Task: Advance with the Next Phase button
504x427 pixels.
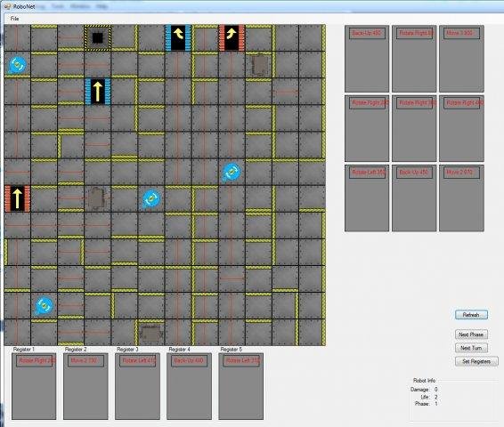Action: pyautogui.click(x=471, y=334)
